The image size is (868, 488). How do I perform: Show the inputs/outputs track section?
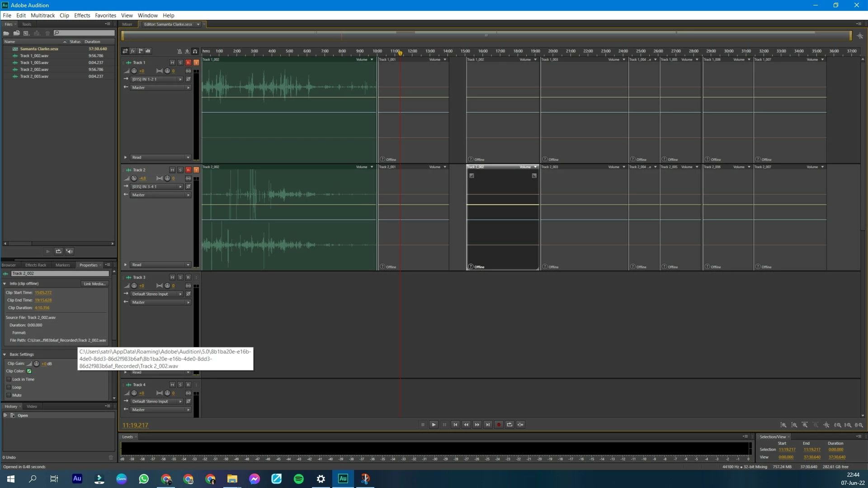point(125,51)
